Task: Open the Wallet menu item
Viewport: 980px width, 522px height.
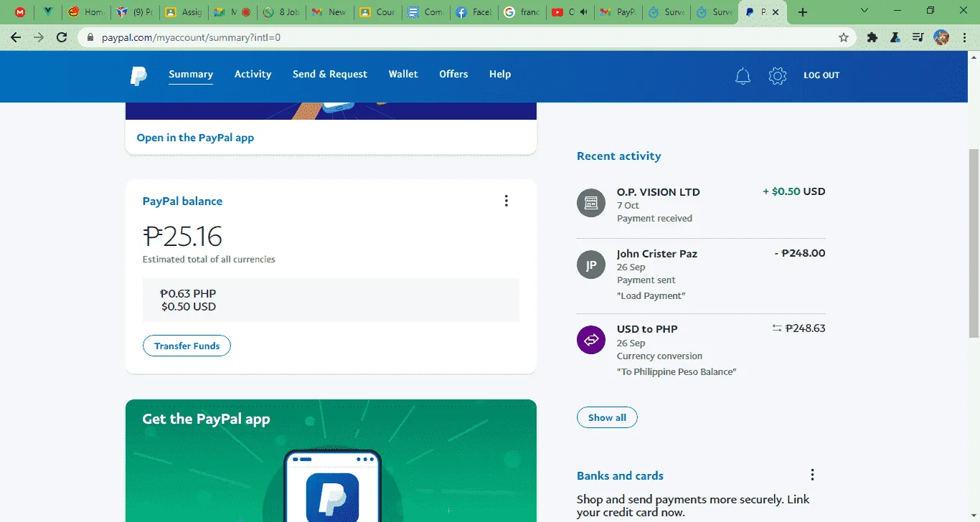Action: pyautogui.click(x=403, y=74)
